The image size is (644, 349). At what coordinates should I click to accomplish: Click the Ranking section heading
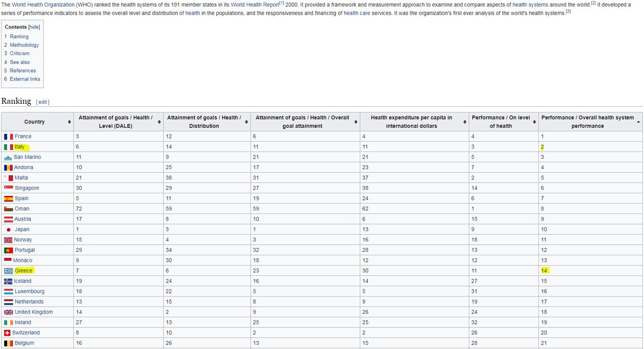point(16,101)
